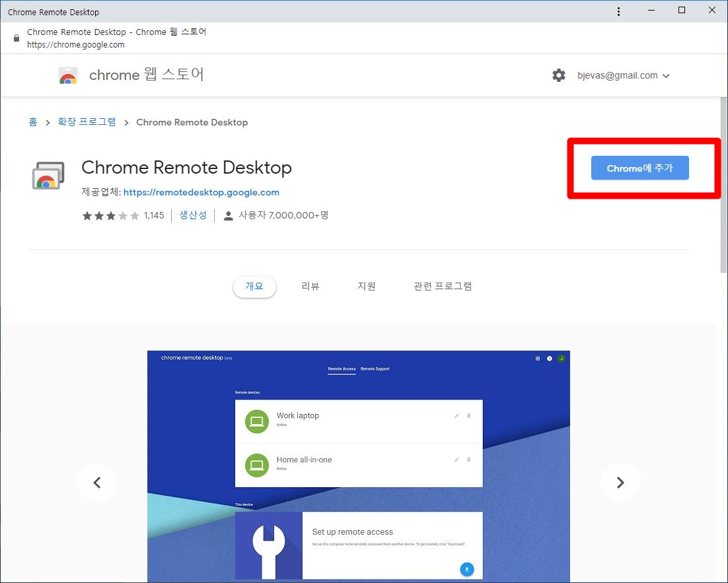Open the three-dot window menu

(618, 12)
